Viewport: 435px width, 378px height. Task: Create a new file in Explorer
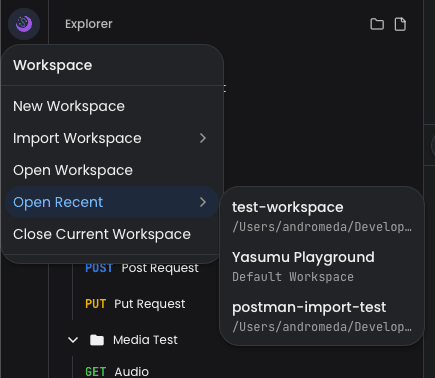click(400, 24)
